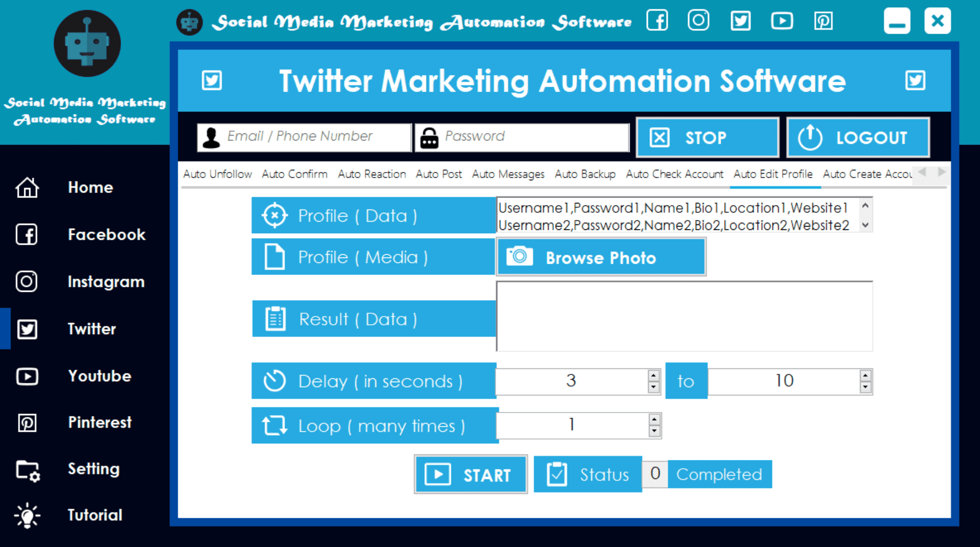Minimize the application window
This screenshot has height=547, width=980.
(x=897, y=21)
